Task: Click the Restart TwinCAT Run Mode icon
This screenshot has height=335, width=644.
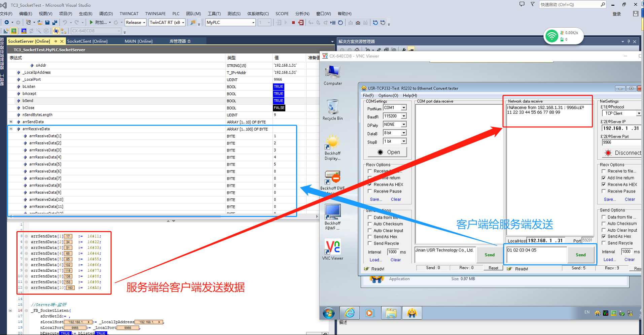Action: pos(14,31)
